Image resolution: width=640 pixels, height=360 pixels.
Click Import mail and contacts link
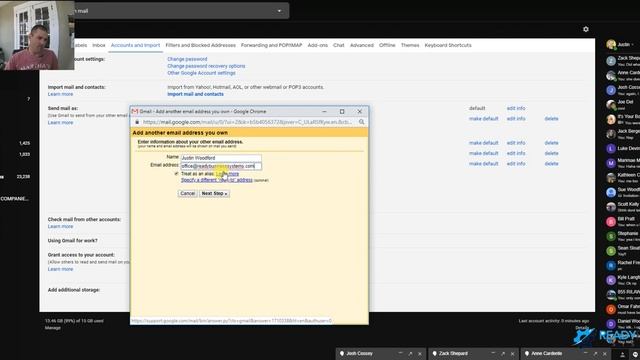195,94
